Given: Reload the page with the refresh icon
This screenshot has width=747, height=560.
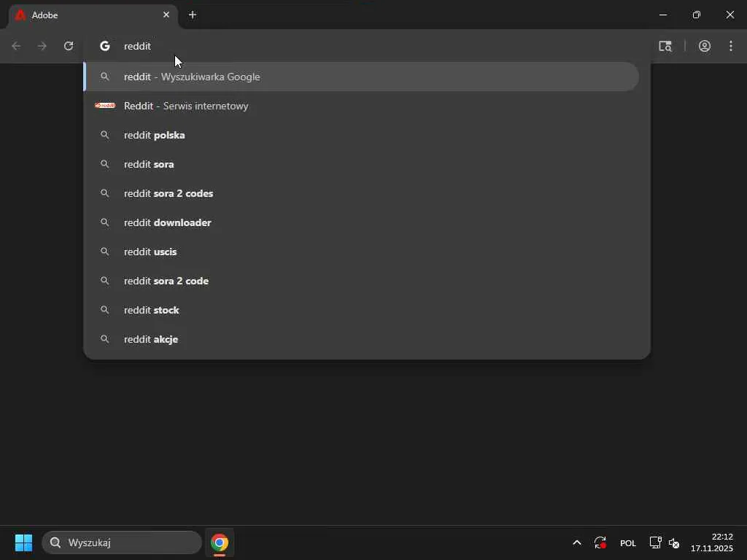Looking at the screenshot, I should [69, 46].
